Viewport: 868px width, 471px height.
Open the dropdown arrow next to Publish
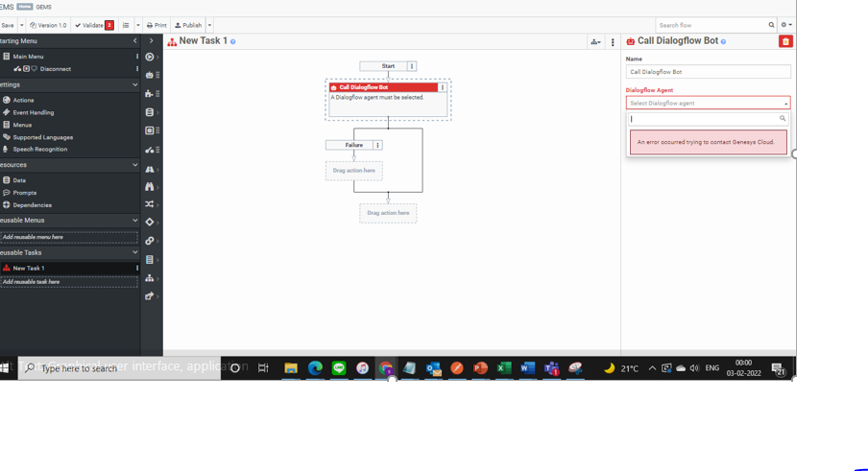pos(209,26)
